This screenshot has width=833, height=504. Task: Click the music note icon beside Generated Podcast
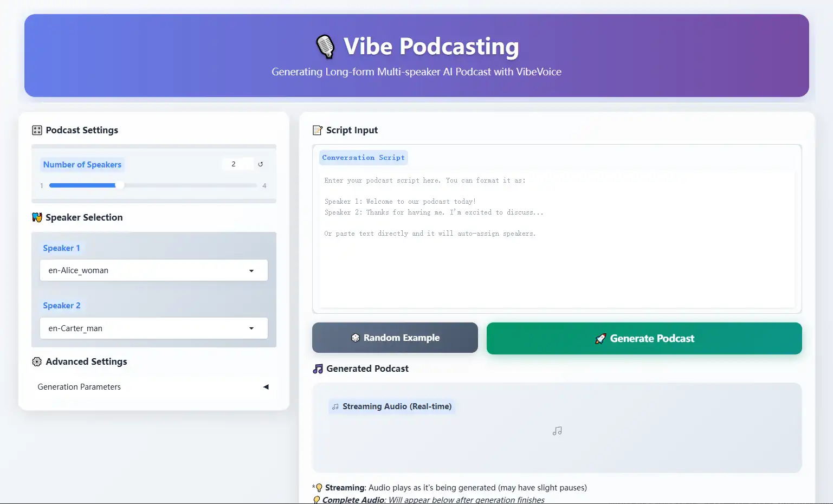coord(318,369)
